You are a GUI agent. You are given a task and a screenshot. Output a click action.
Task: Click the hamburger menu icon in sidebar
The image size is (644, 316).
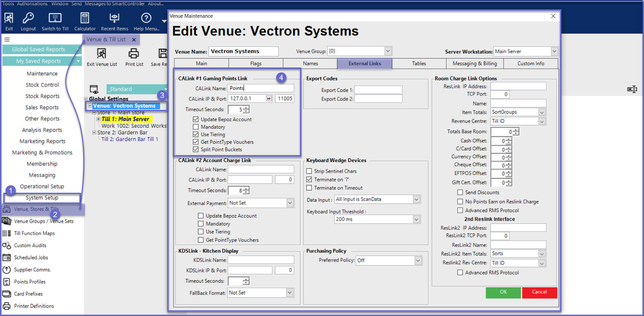tap(7, 39)
